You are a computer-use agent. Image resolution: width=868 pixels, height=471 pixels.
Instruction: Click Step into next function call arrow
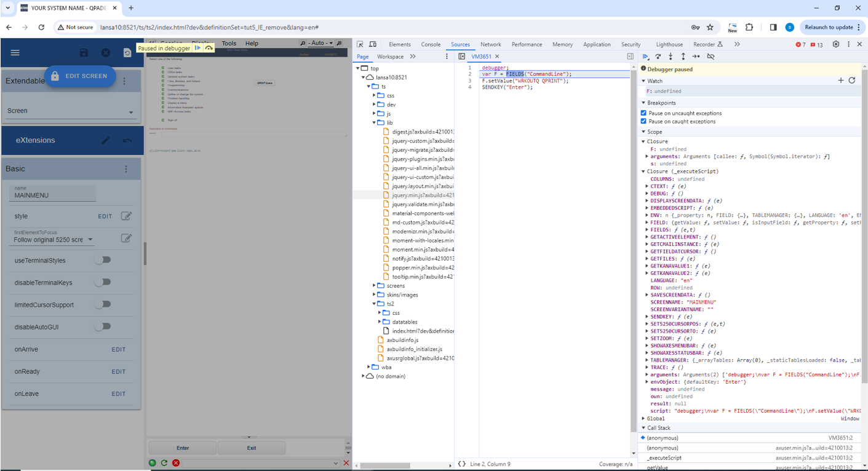pos(671,57)
